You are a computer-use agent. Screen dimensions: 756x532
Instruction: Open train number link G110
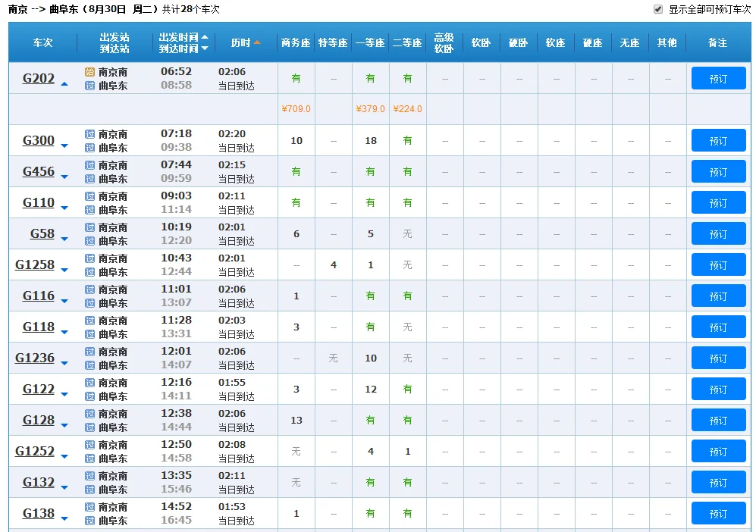[39, 202]
